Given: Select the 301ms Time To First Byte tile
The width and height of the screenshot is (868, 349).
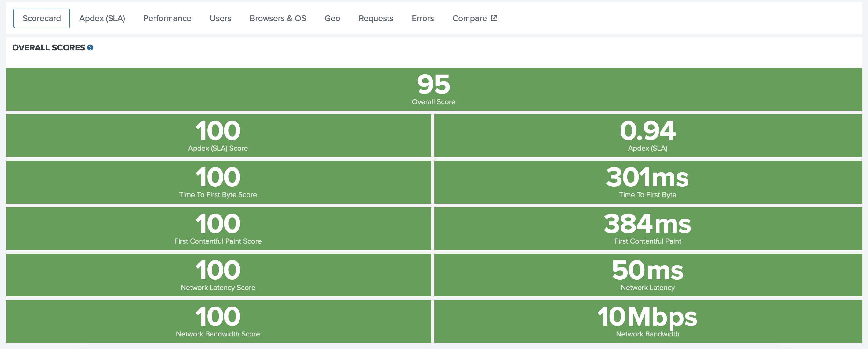Looking at the screenshot, I should [x=647, y=182].
